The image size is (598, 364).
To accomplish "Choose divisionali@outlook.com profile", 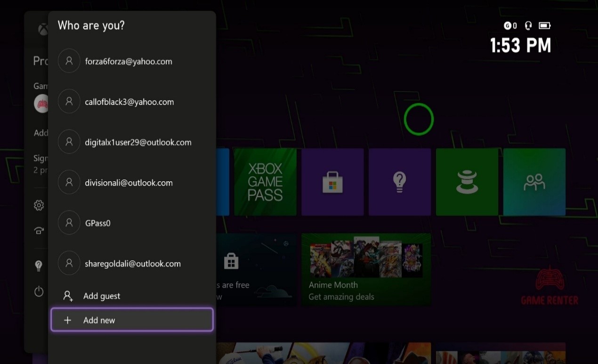I will click(132, 183).
